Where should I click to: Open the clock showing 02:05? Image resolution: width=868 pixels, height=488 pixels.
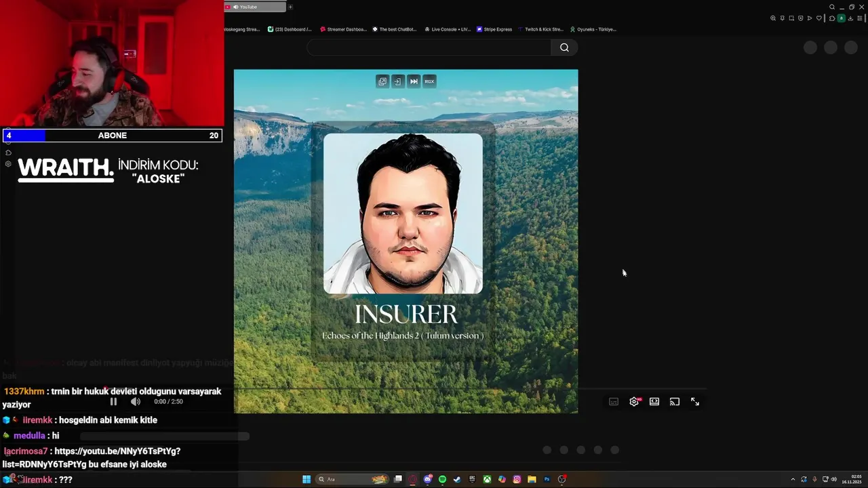[852, 479]
